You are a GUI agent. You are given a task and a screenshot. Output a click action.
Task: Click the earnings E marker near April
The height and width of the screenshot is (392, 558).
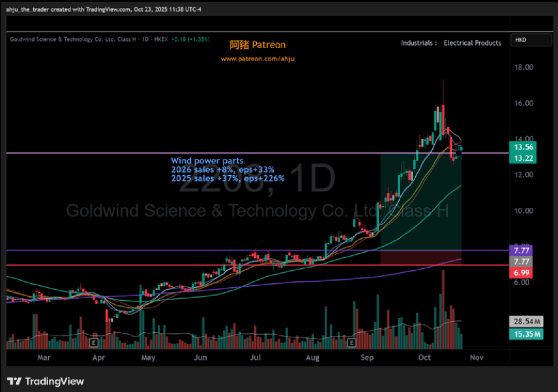[94, 343]
